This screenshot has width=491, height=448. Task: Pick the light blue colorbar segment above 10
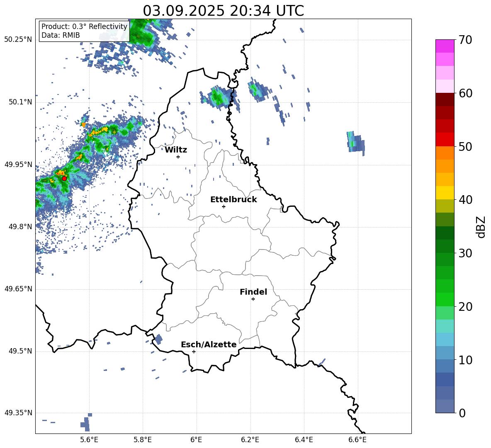[445, 353]
